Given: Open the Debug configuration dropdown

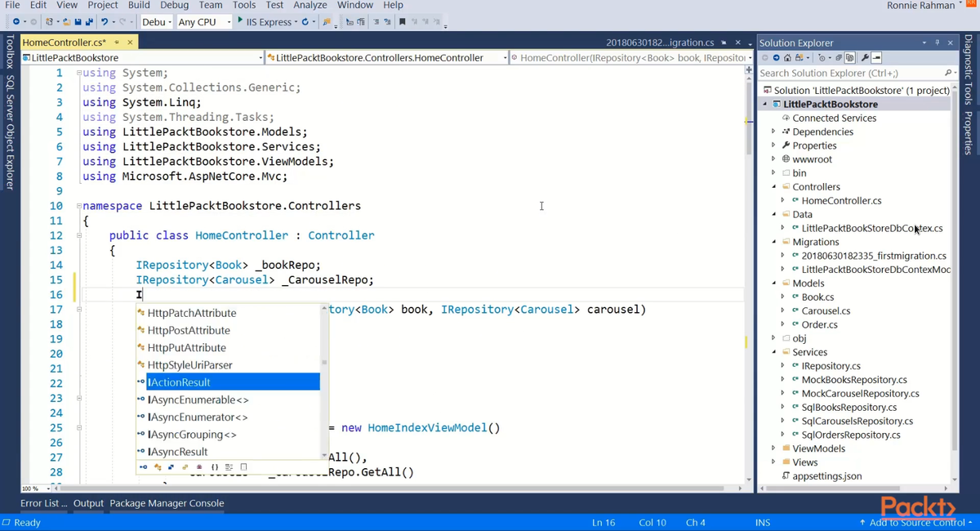Looking at the screenshot, I should click(x=157, y=22).
